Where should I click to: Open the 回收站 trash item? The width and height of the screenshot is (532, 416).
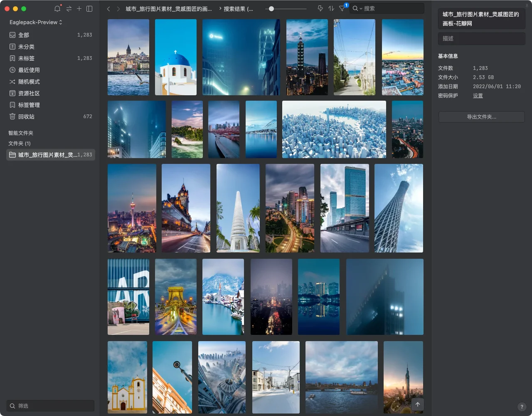[x=26, y=116]
